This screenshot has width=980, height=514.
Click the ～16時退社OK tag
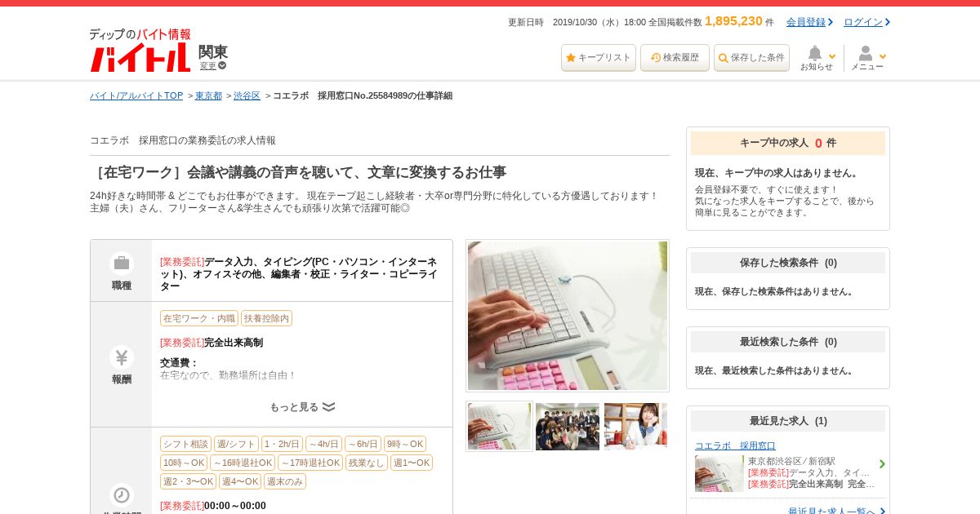(x=243, y=463)
